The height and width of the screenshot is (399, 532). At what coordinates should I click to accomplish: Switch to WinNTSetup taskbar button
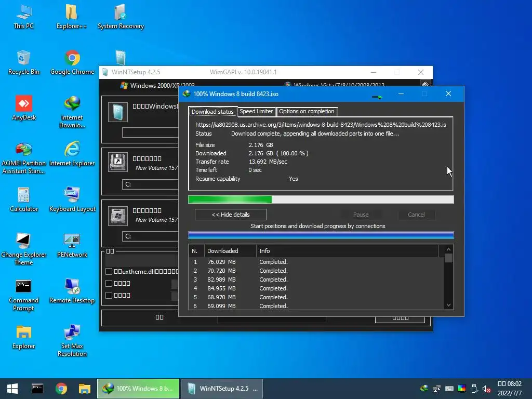pyautogui.click(x=222, y=389)
